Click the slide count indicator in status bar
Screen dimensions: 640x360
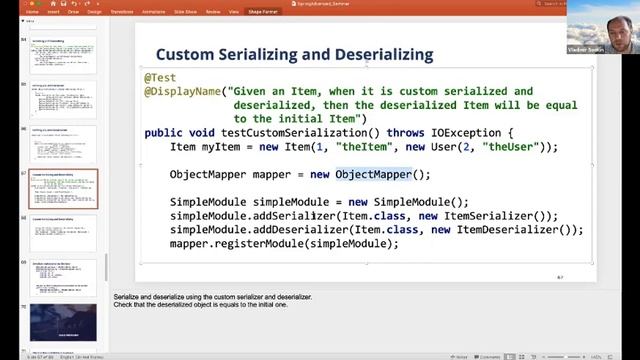tap(40, 357)
